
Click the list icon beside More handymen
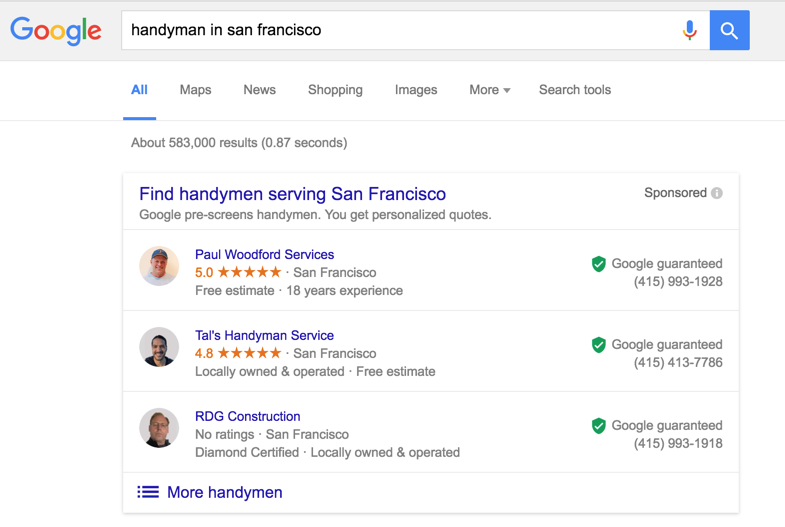click(148, 492)
